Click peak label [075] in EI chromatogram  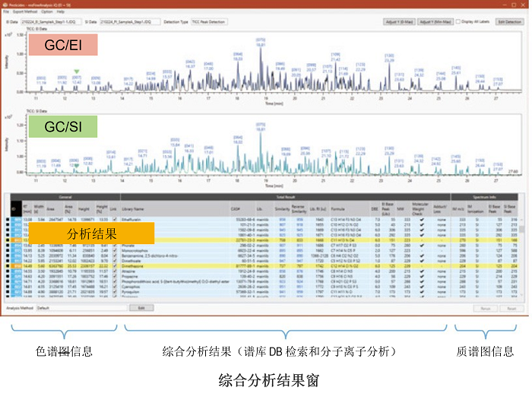pyautogui.click(x=261, y=39)
